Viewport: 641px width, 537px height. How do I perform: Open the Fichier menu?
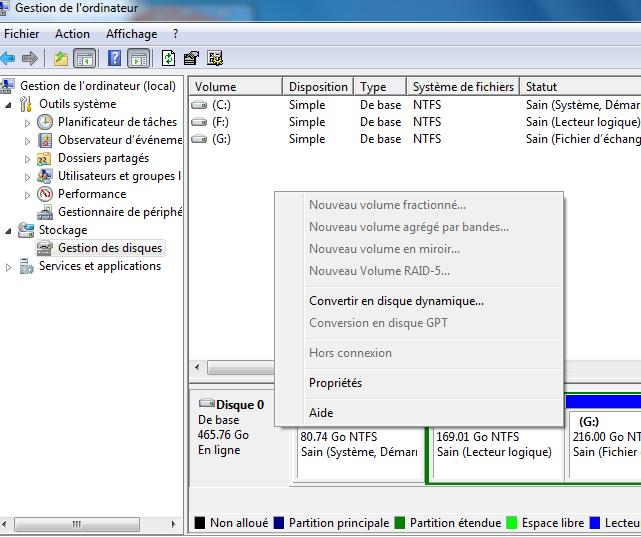coord(22,34)
